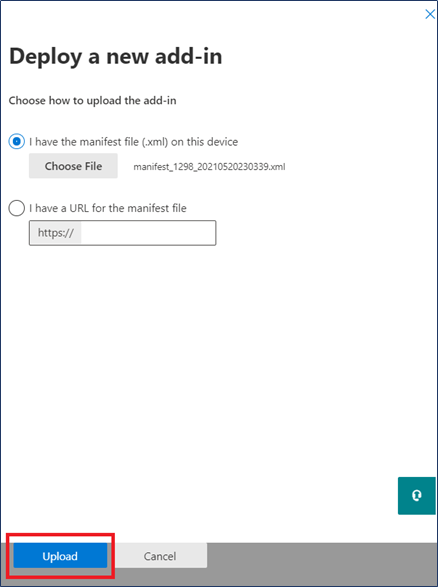
Task: Click the word 'Upload' on blue button
Action: click(x=60, y=556)
